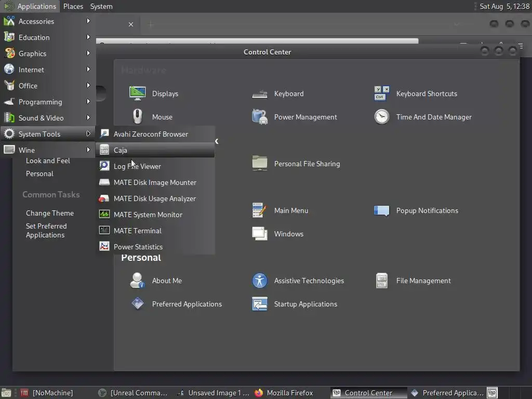Expand the Office submenu
The height and width of the screenshot is (399, 532).
[x=48, y=86]
